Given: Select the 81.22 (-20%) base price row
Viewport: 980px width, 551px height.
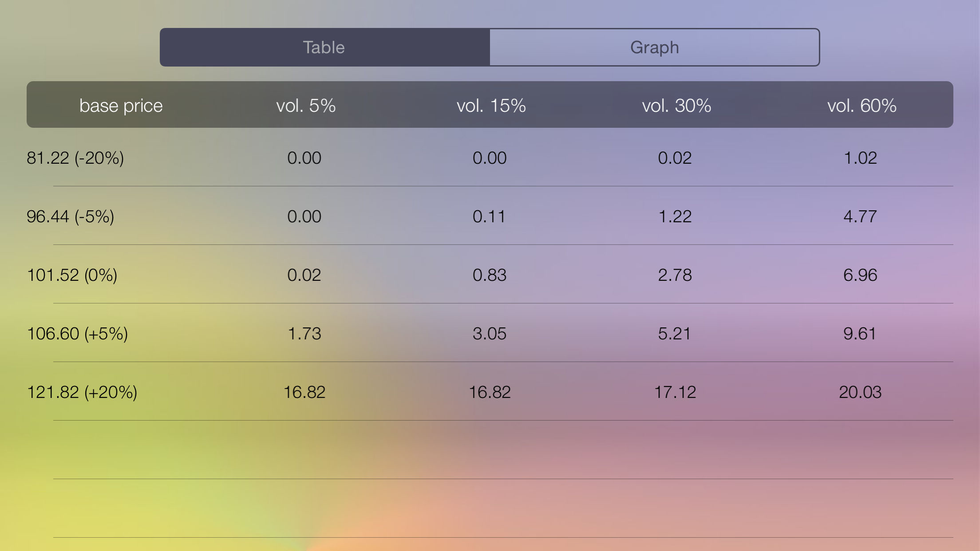Looking at the screenshot, I should tap(77, 157).
